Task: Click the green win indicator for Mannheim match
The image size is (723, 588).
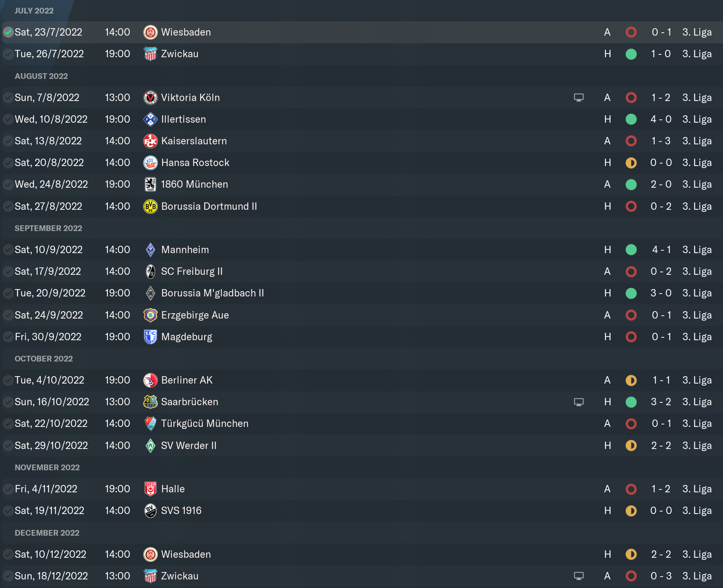Action: (631, 250)
